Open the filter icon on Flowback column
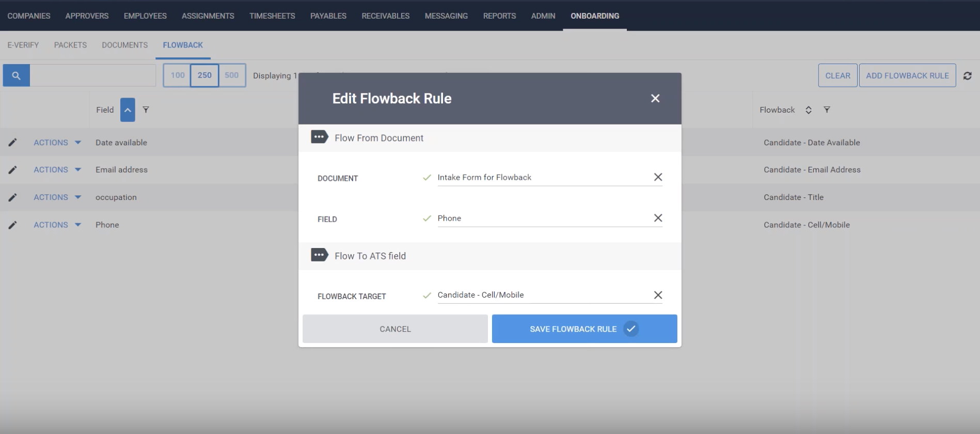 (827, 110)
